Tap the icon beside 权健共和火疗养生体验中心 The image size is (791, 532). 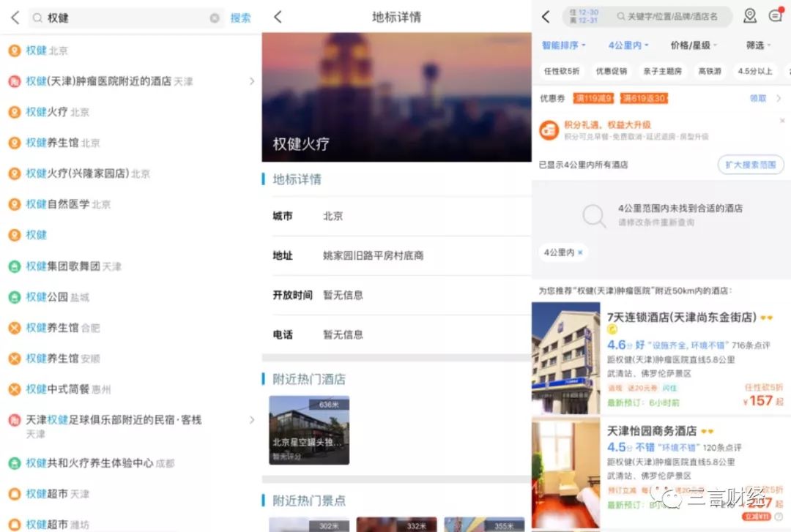pos(15,463)
